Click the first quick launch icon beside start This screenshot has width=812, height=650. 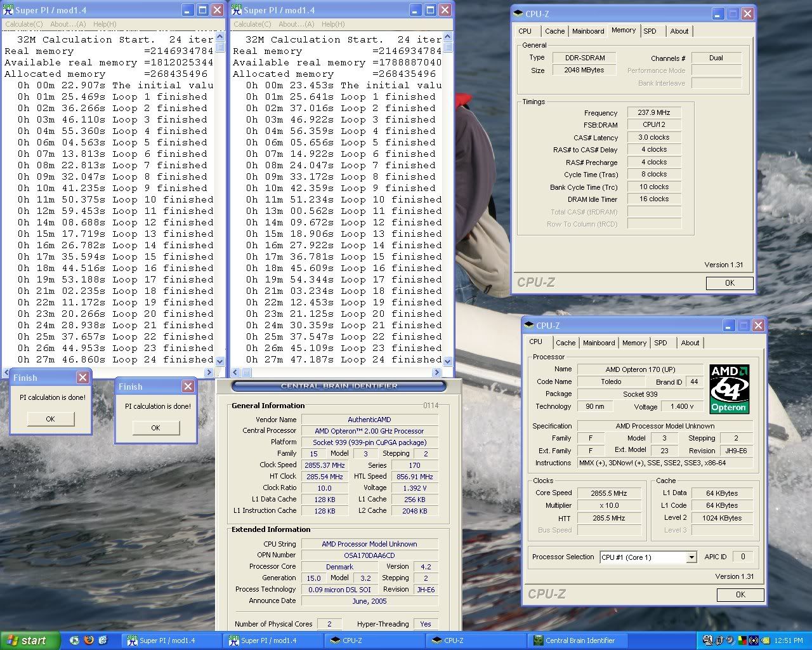click(74, 640)
